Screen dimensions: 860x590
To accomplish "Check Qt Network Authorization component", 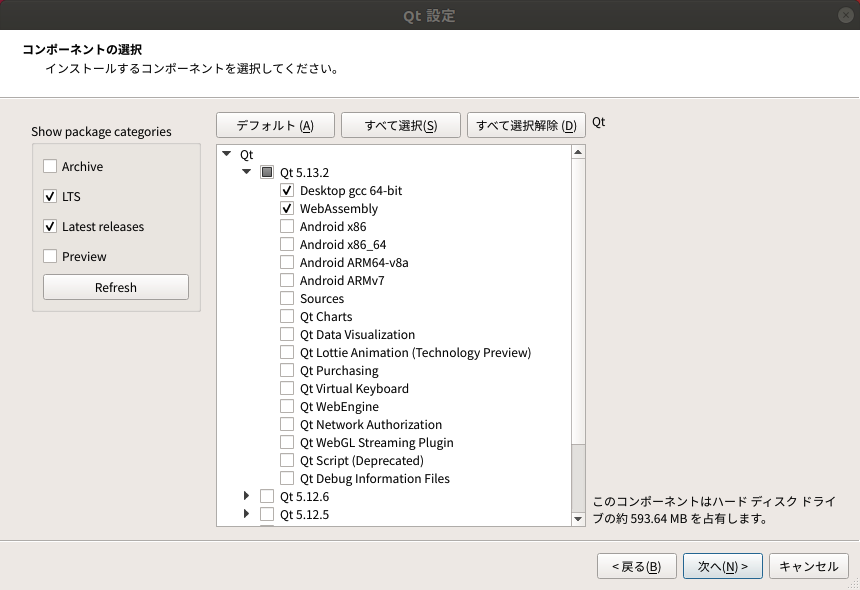I will [x=287, y=424].
